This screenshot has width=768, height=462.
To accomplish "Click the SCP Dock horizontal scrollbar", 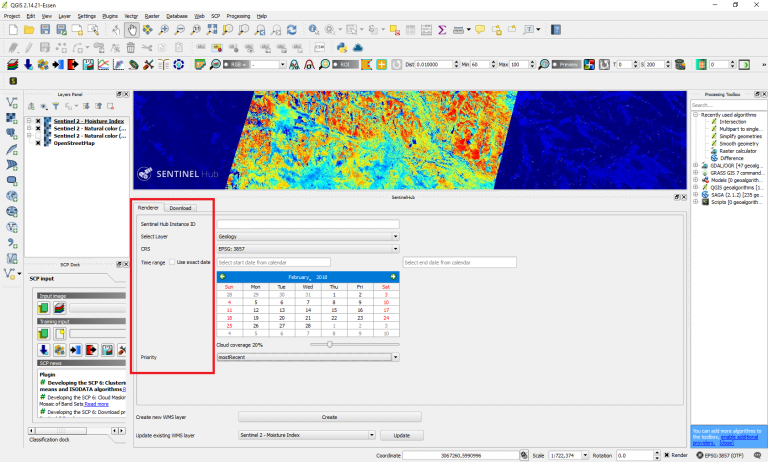I will [x=76, y=431].
